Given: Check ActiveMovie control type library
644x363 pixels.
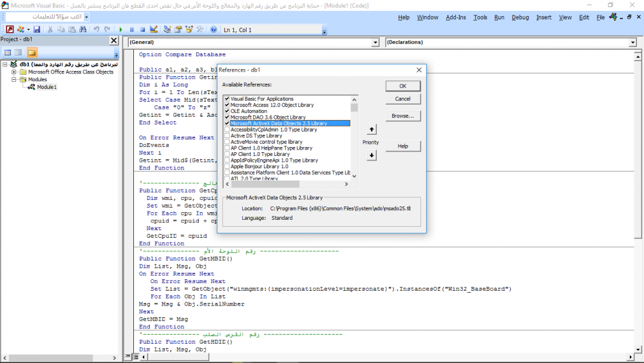Looking at the screenshot, I should coord(227,142).
